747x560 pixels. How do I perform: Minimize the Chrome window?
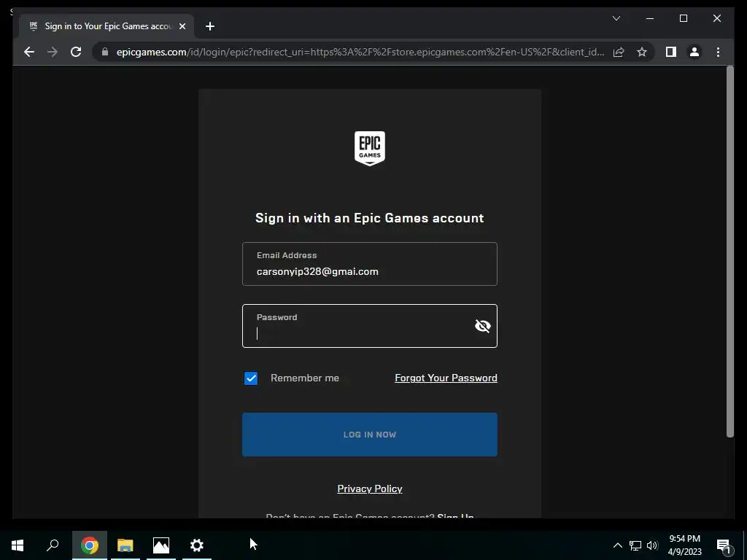point(650,18)
